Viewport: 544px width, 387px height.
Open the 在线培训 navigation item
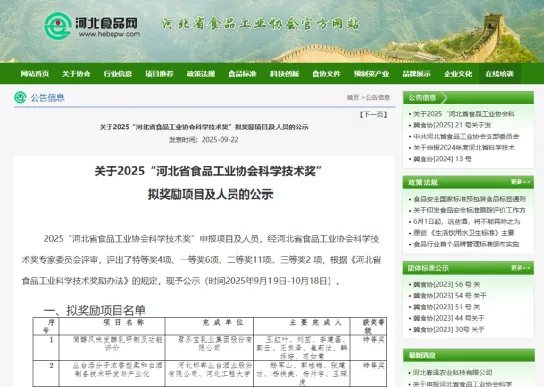coord(500,74)
